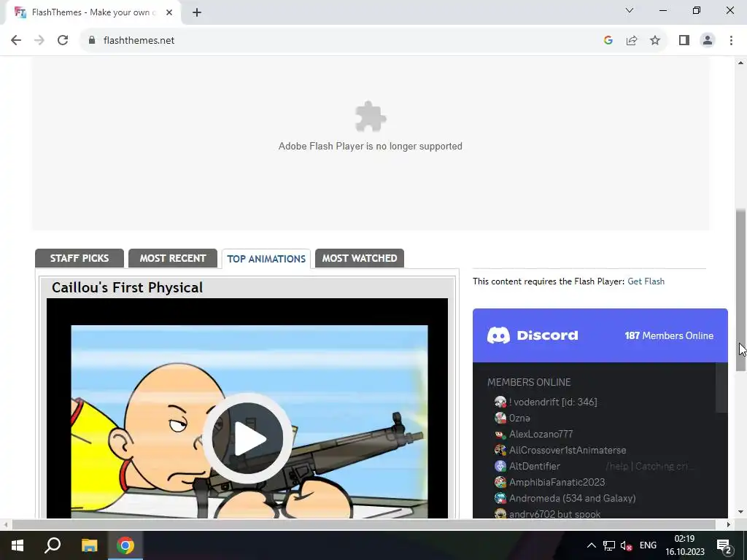Screen dimensions: 747x560
Task: Toggle the browser side panel icon
Action: (x=684, y=41)
